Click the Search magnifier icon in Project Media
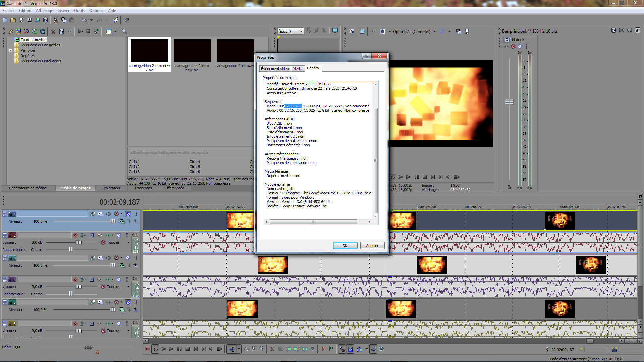Viewport: 644px width, 362px height. [x=124, y=32]
